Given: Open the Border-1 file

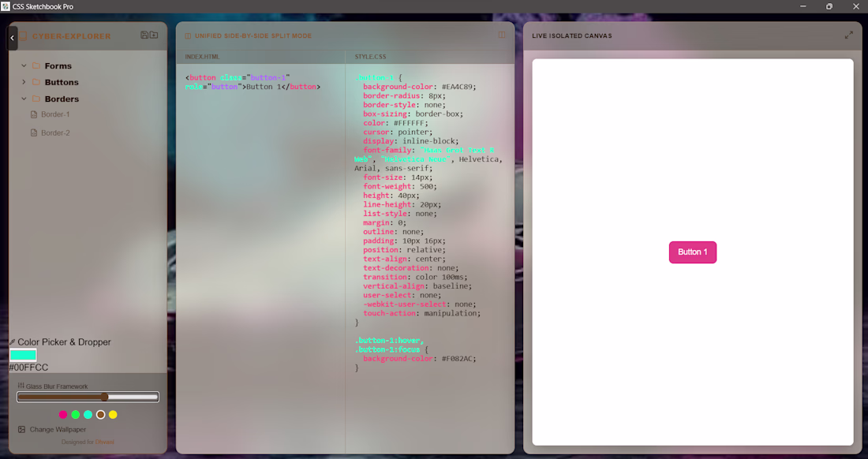Looking at the screenshot, I should tap(55, 114).
